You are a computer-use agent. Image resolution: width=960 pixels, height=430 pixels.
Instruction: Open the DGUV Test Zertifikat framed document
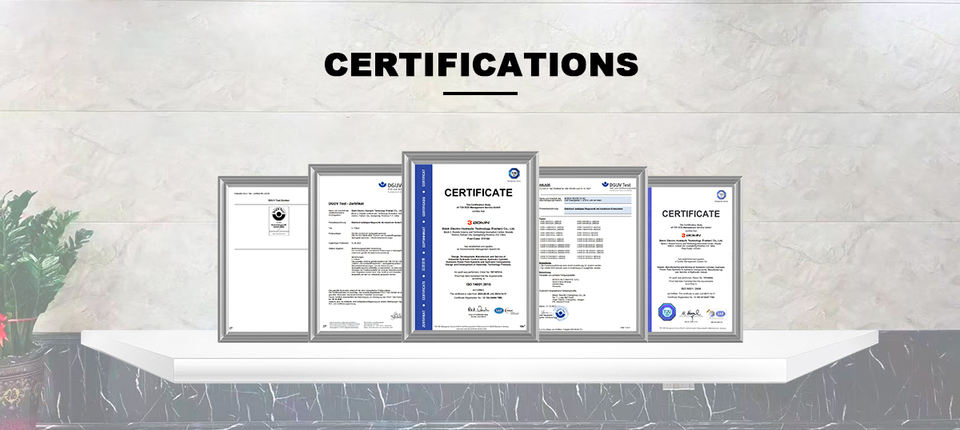click(356, 252)
